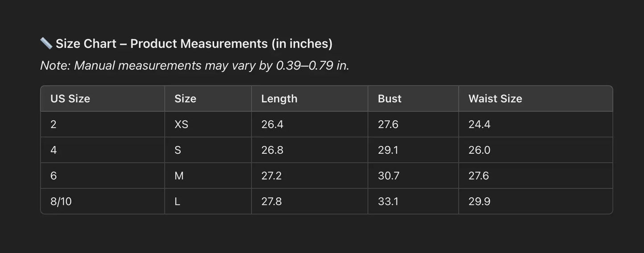Click the manual measurements note text
This screenshot has height=253, width=644.
pos(195,65)
